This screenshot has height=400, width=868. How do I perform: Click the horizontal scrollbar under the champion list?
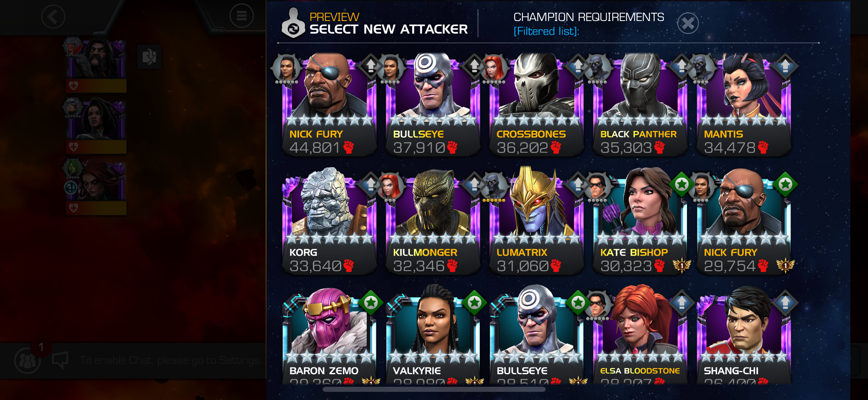pyautogui.click(x=434, y=389)
